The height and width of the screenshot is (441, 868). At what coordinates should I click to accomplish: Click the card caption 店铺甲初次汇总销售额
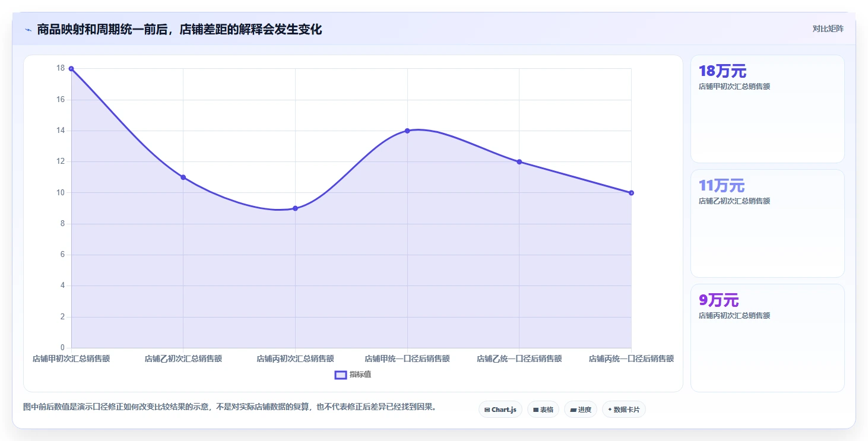pos(734,87)
